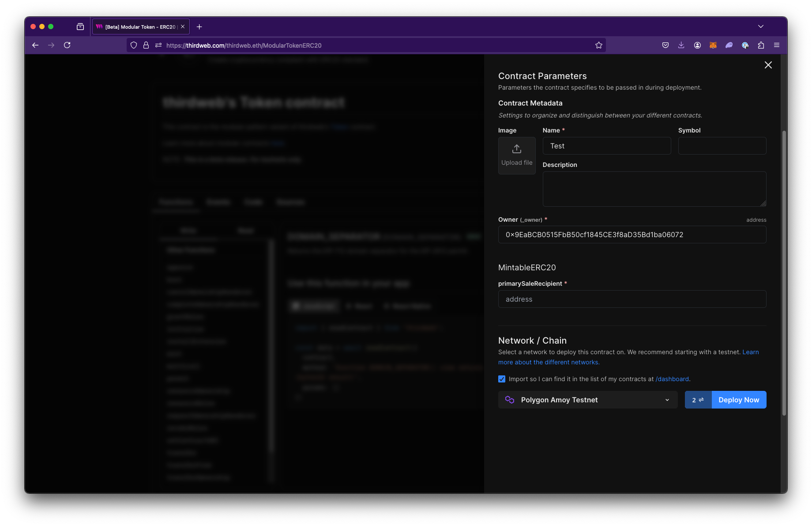Click the Network / Chain heading

(x=532, y=341)
